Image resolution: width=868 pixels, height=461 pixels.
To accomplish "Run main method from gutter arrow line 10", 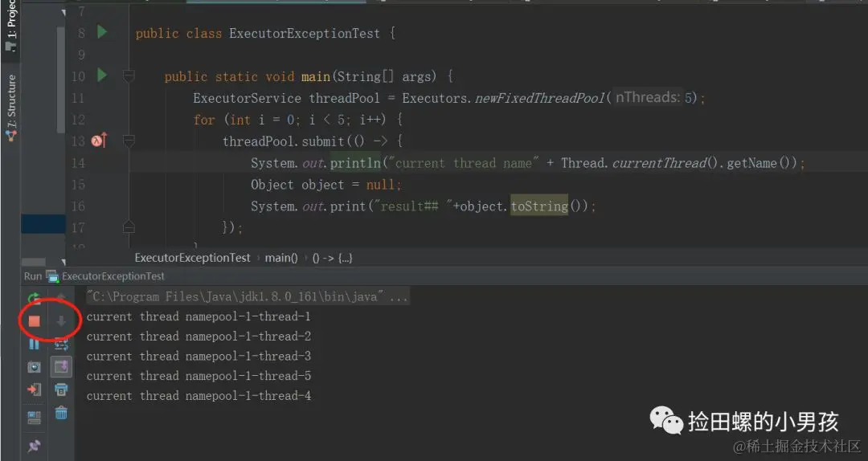I will tap(102, 75).
